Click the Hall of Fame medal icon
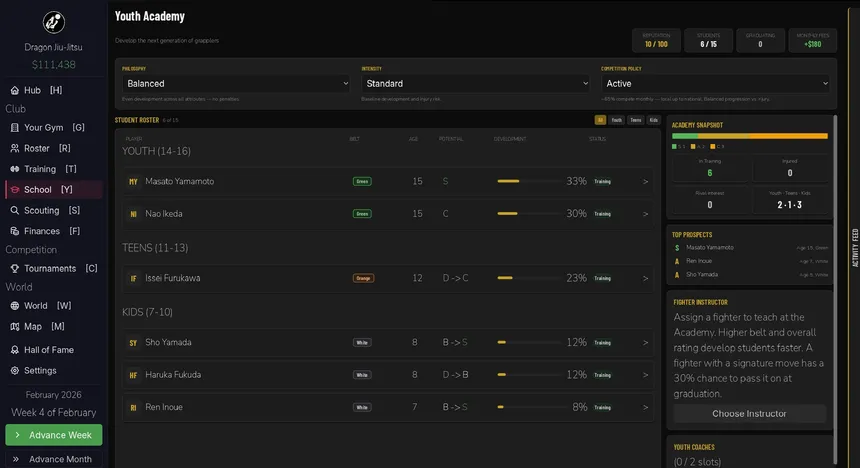 (x=15, y=350)
